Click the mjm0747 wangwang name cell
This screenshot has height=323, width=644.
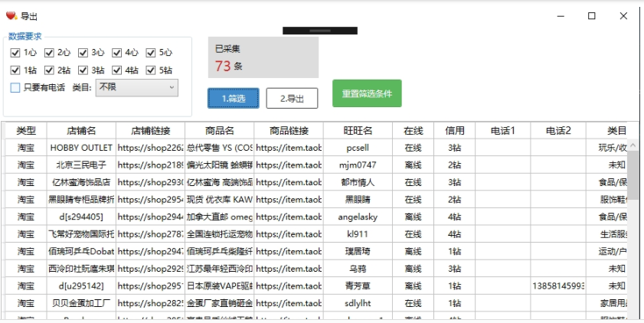coord(358,165)
